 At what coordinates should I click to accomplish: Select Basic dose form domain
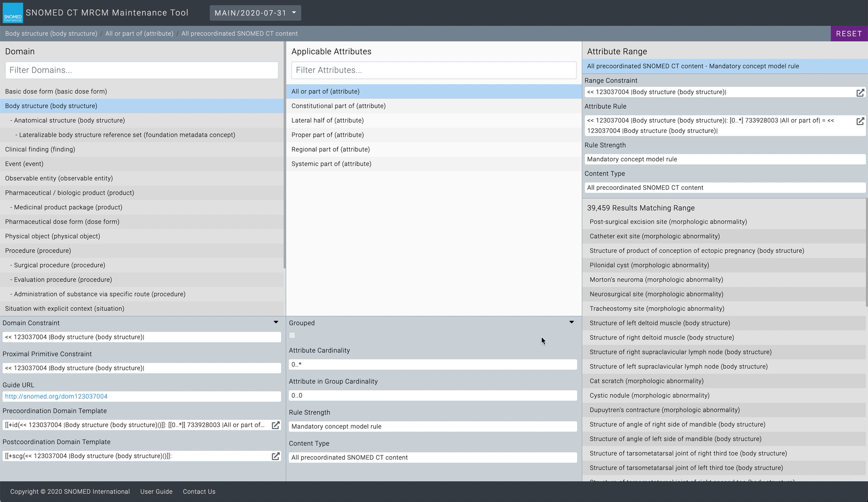(142, 92)
